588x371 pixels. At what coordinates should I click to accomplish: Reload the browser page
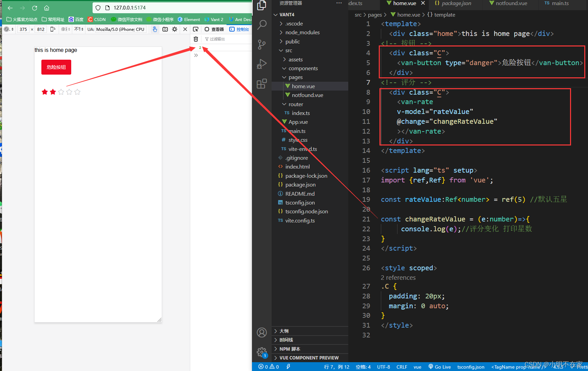(35, 8)
